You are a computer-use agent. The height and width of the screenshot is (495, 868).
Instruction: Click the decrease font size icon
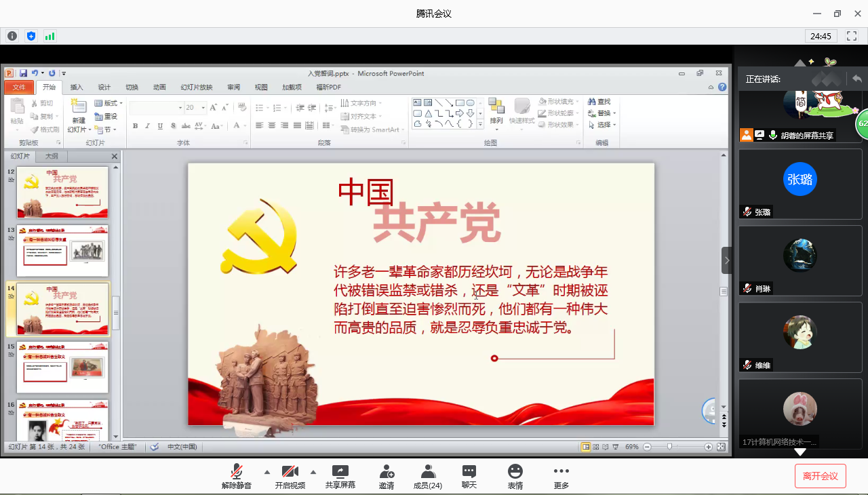[224, 107]
